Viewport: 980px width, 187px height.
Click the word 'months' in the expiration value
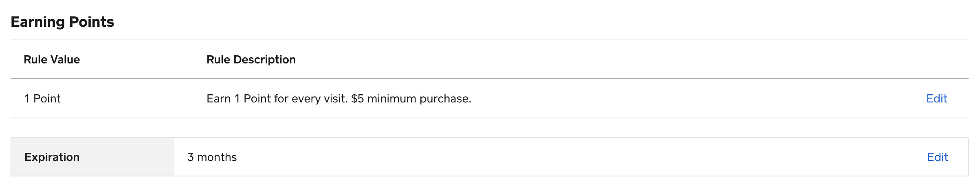tap(217, 157)
